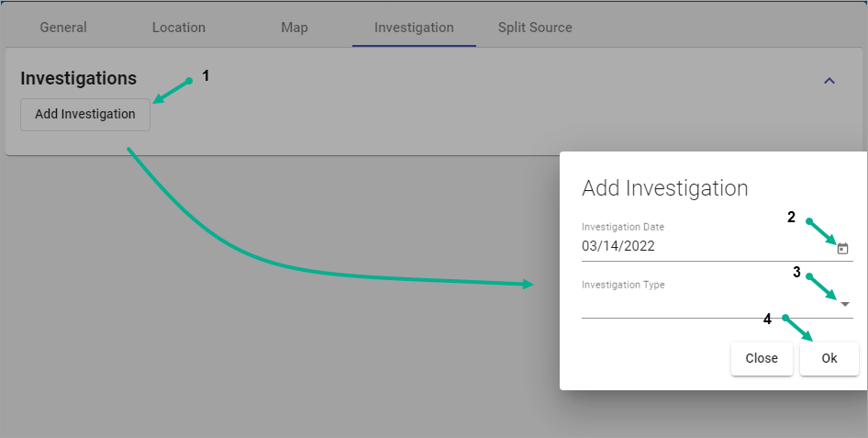Screen dimensions: 868x438
Task: Click annotation number 2 above calendar icon
Action: pyautogui.click(x=791, y=218)
